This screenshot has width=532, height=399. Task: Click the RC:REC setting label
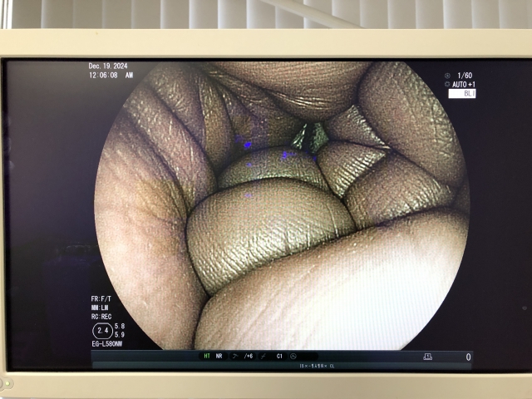point(101,317)
